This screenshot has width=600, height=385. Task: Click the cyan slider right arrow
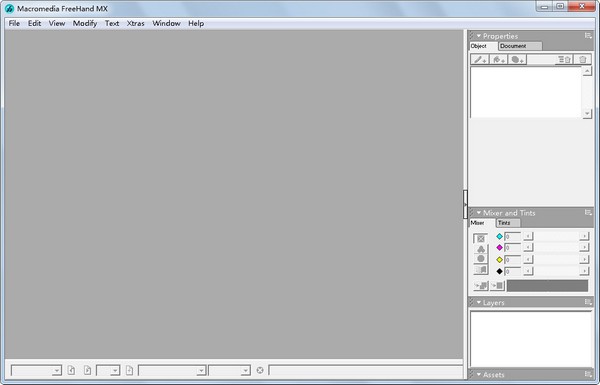(x=584, y=237)
